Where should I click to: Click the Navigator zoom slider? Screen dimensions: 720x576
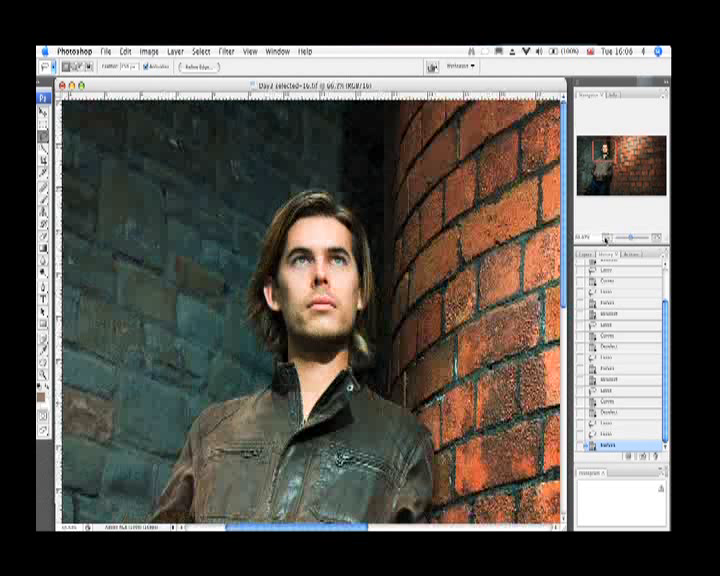pyautogui.click(x=631, y=237)
